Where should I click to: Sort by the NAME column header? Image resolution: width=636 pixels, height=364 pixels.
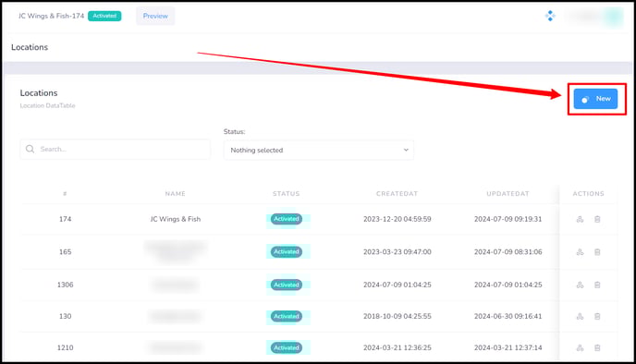pyautogui.click(x=176, y=194)
